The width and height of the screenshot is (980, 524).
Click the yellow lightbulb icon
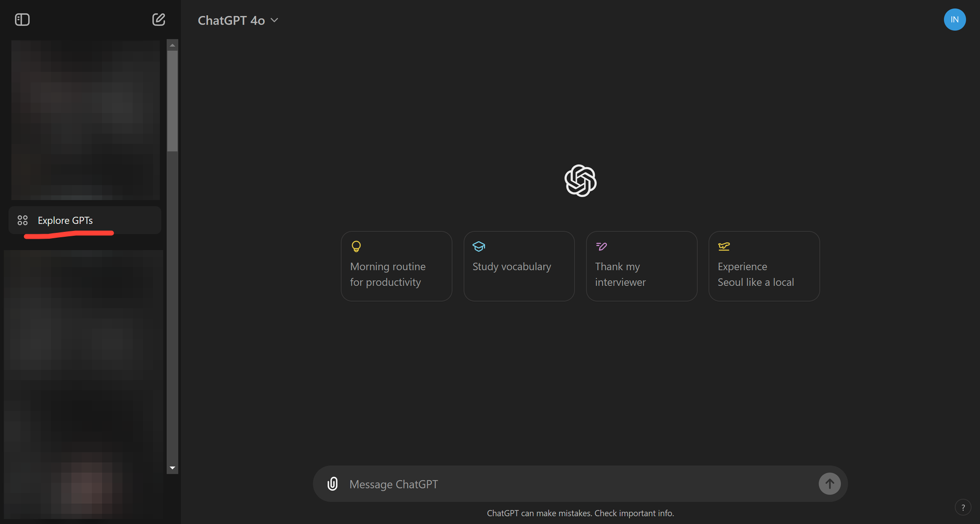pyautogui.click(x=356, y=246)
